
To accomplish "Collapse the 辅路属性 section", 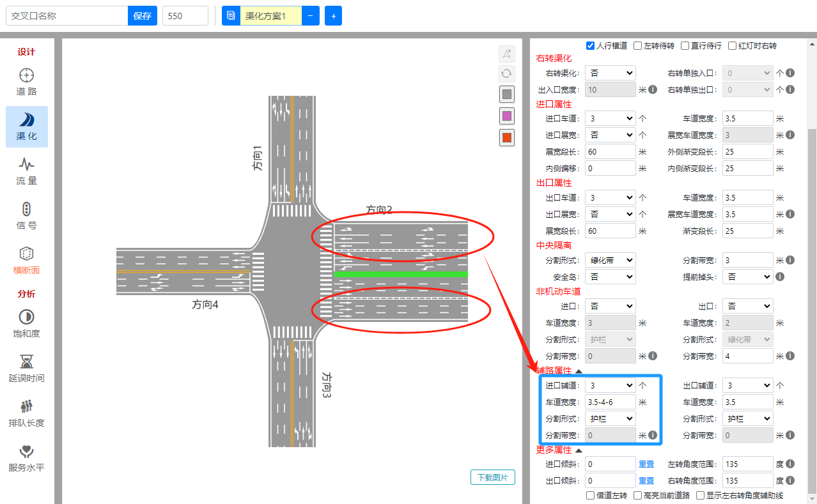I will [579, 371].
